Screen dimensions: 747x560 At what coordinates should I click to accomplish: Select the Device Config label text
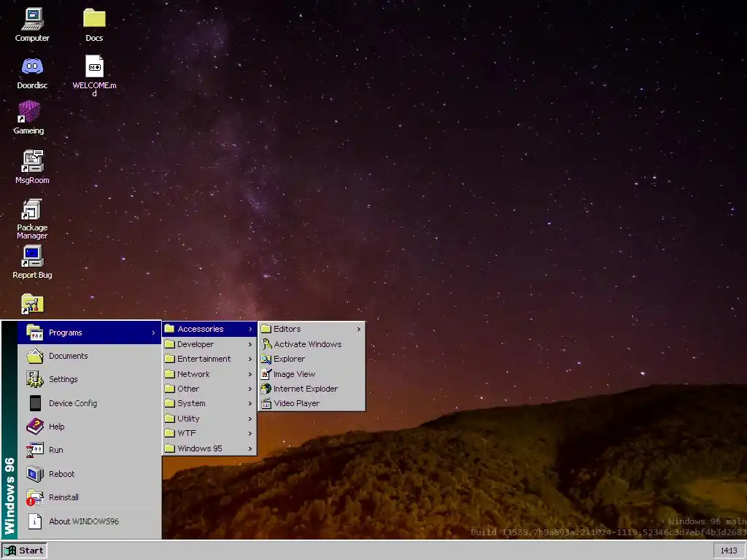pyautogui.click(x=73, y=402)
